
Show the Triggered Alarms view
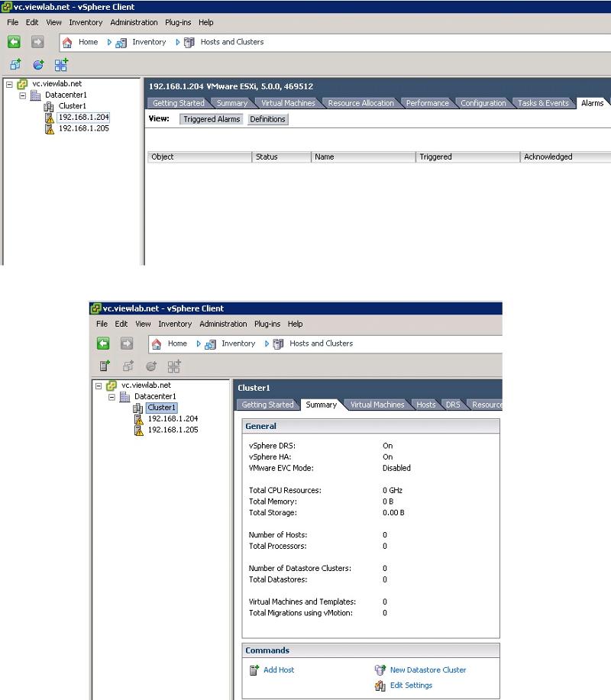[212, 119]
